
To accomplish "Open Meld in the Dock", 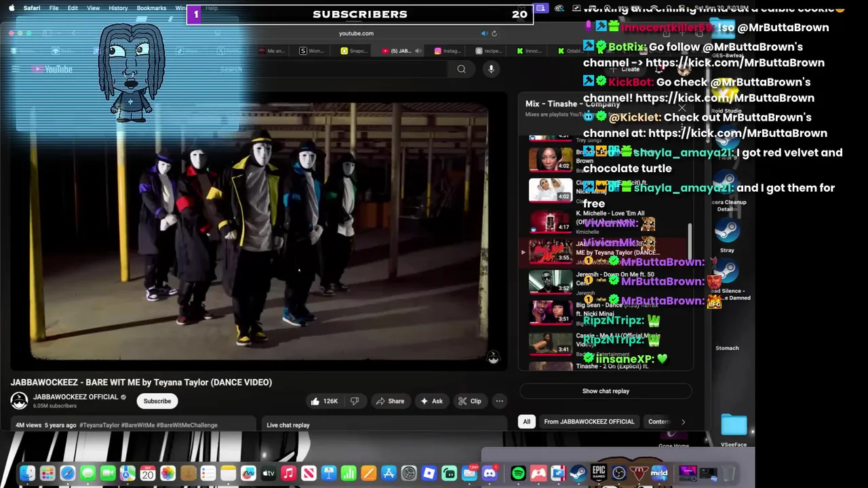I will 659,473.
